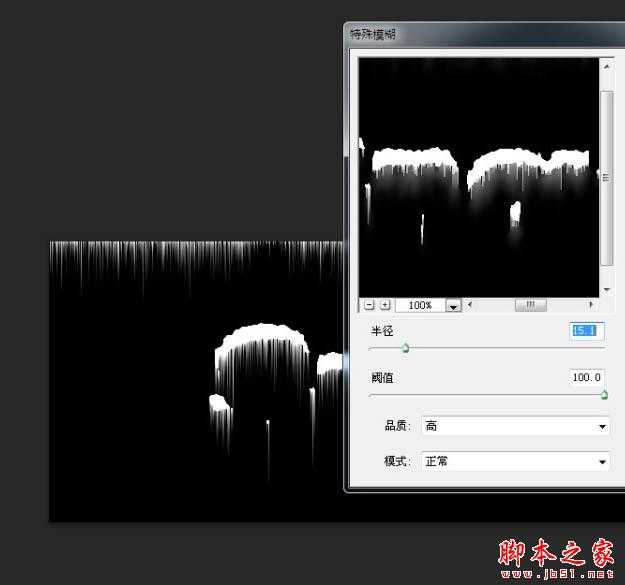Click the preview horizontal scrollbar right arrow

pyautogui.click(x=591, y=305)
